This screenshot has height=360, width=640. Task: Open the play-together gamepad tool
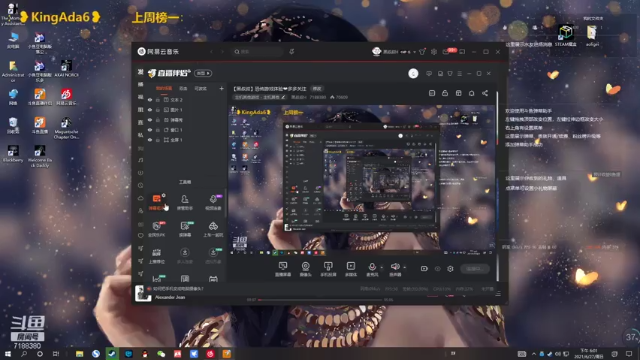click(x=213, y=229)
